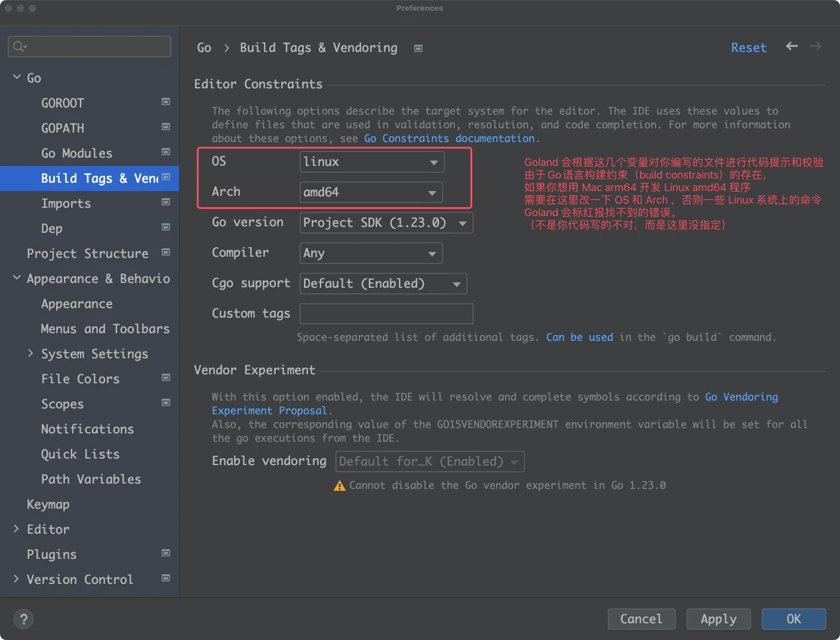The image size is (840, 640).
Task: Select Imports under Go settings
Action: (66, 204)
